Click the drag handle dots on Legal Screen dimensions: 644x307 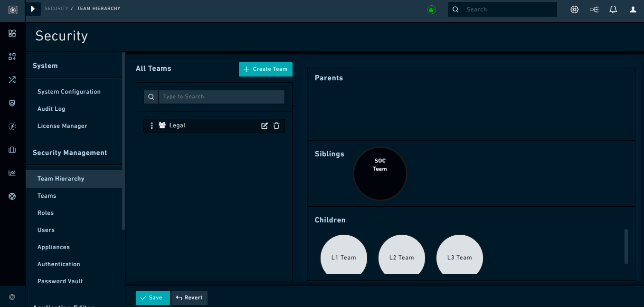pyautogui.click(x=152, y=125)
